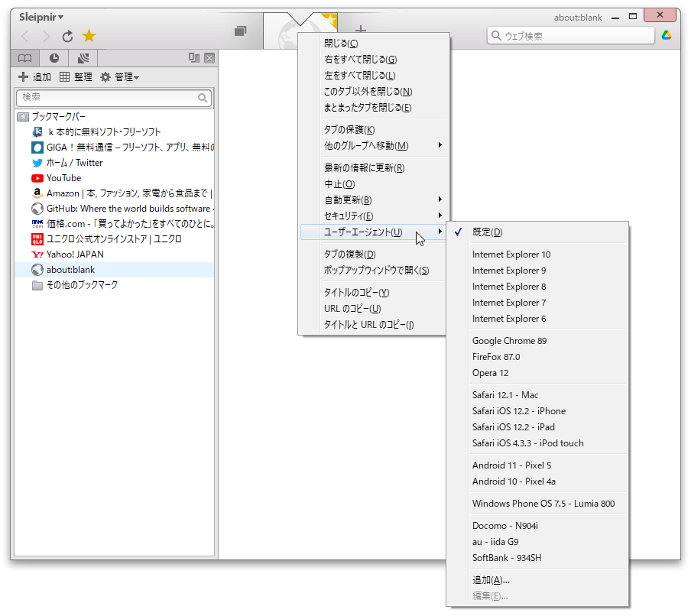The width and height of the screenshot is (691, 616).
Task: Add a new tab with plus icon
Action: [361, 29]
